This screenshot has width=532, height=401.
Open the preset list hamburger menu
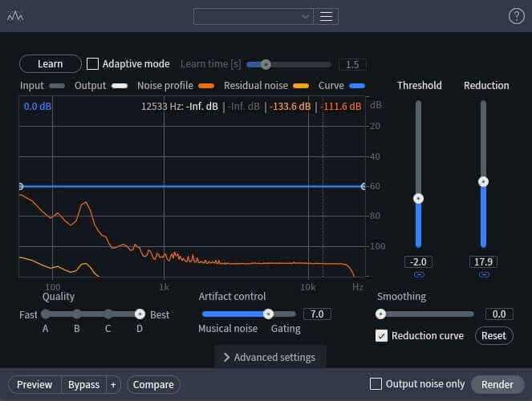(x=326, y=16)
